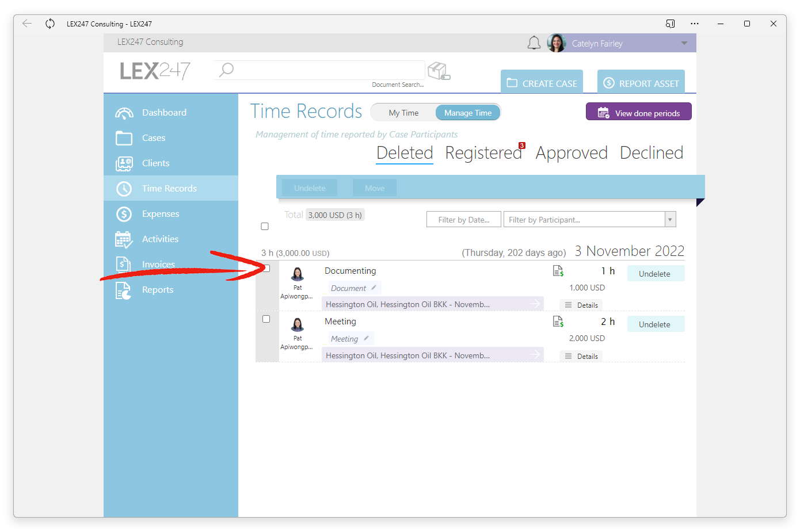Click the toolbar Move button

point(375,188)
